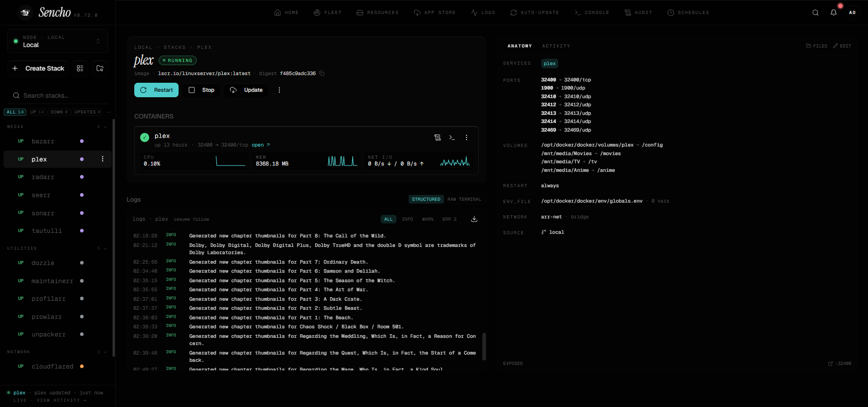Open the global search icon
Viewport: 868px width, 407px height.
(815, 13)
